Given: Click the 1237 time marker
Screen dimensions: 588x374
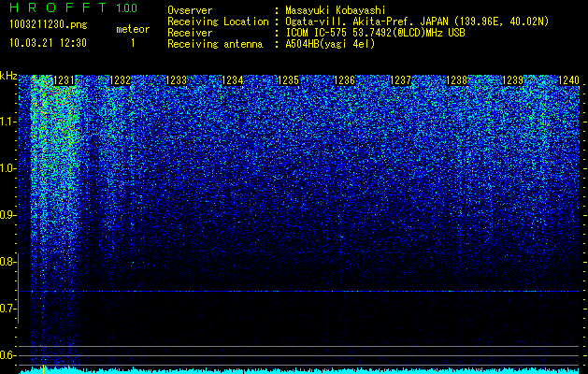Looking at the screenshot, I should click(400, 80).
